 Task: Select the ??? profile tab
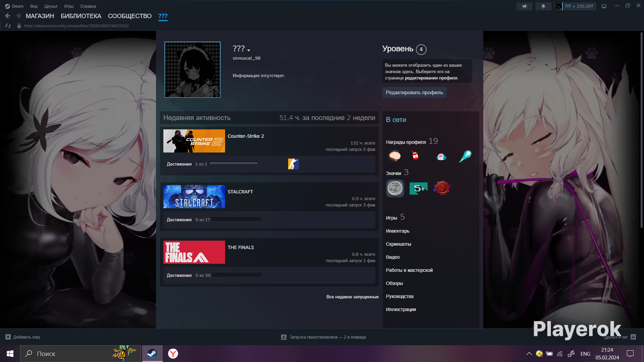163,16
